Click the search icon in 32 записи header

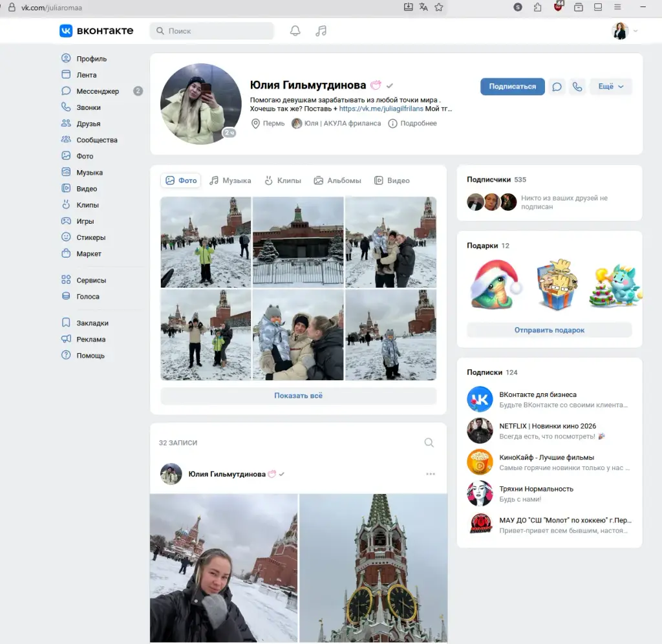(429, 442)
